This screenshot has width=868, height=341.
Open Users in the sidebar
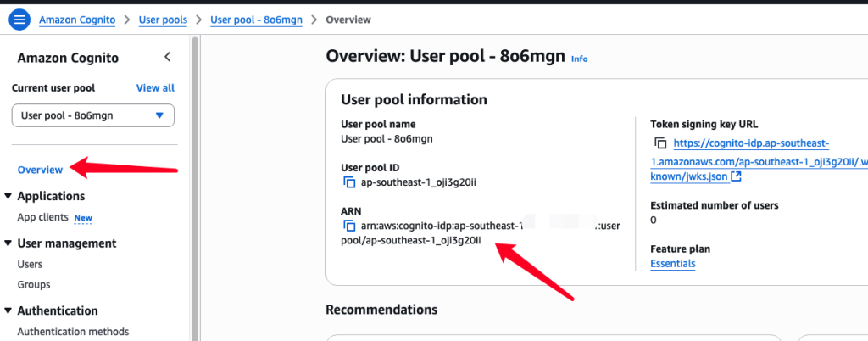(30, 264)
